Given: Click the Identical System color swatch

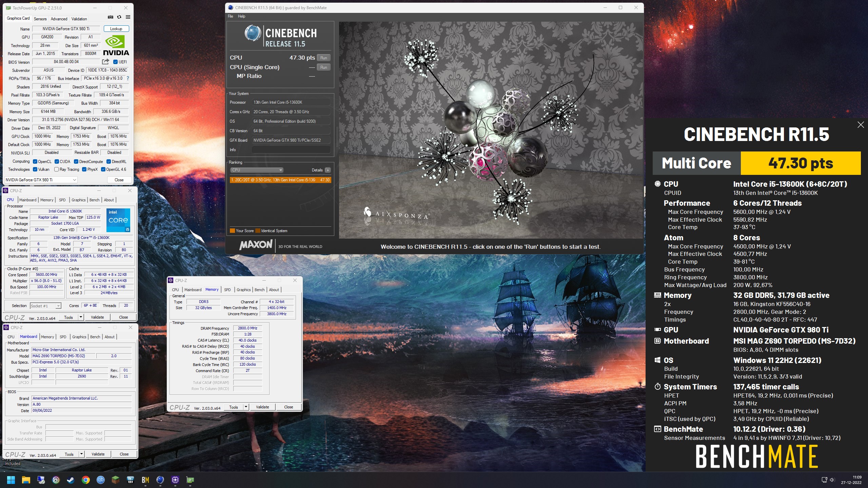Looking at the screenshot, I should (258, 231).
